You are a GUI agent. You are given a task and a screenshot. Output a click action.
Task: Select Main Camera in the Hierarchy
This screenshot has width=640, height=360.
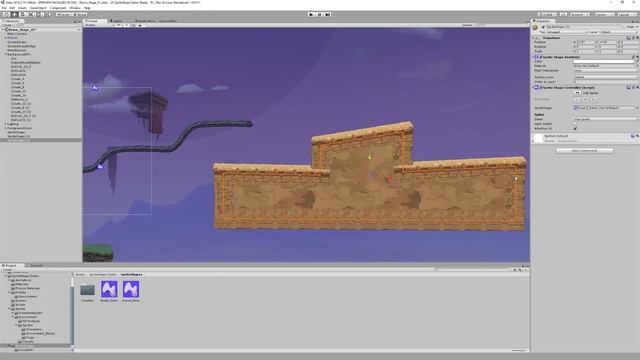[17, 34]
